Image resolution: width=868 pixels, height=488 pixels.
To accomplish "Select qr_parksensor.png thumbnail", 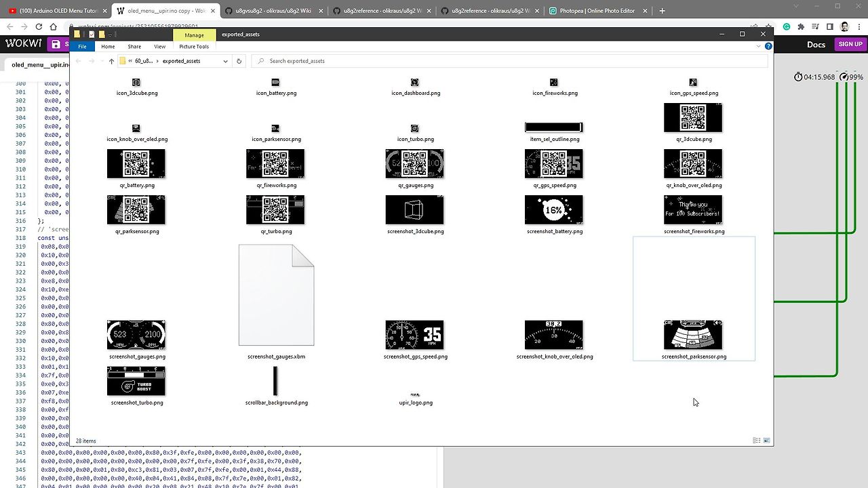I will point(136,210).
